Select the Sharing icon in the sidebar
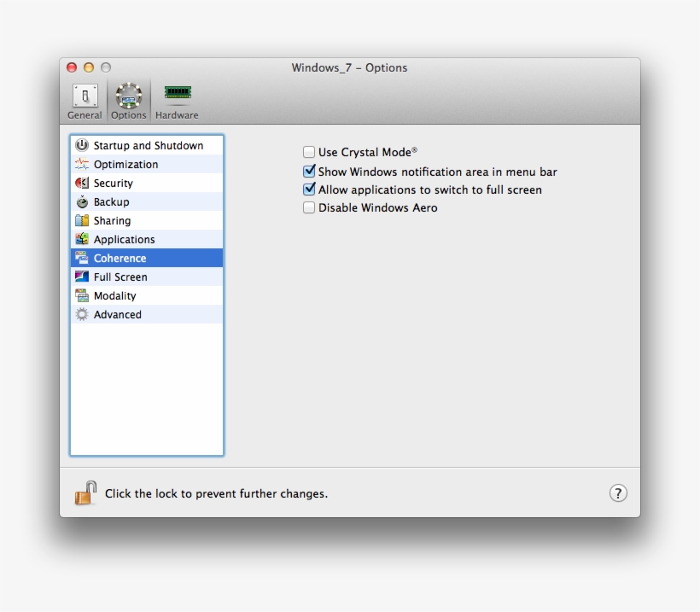The image size is (700, 612). [x=82, y=220]
